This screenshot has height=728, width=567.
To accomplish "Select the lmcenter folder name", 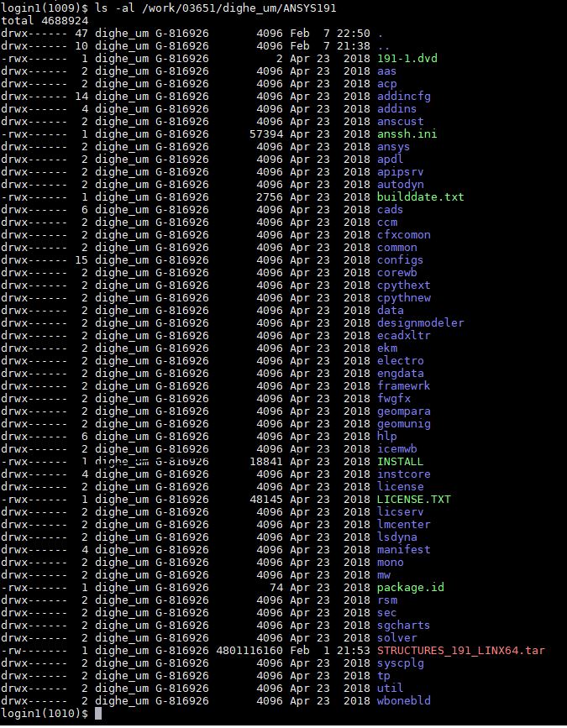I will point(403,524).
